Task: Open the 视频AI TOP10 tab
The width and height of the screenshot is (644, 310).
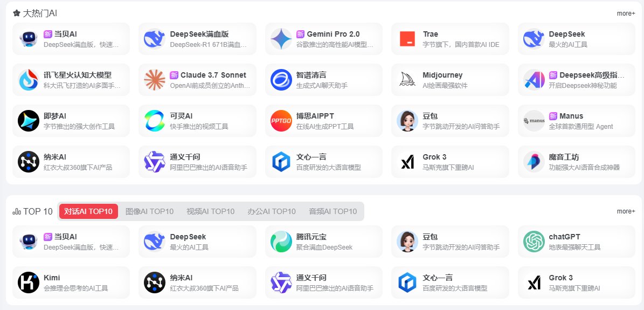Action: coord(210,211)
